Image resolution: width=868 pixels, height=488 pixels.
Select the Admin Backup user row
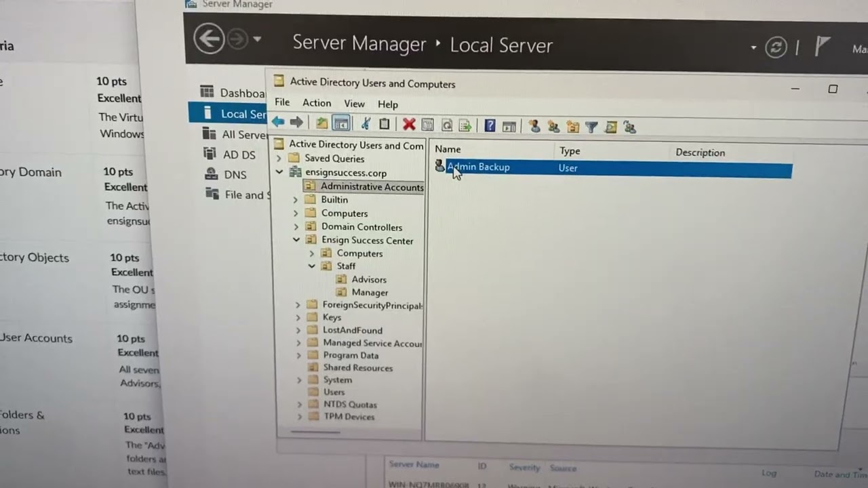(x=612, y=169)
